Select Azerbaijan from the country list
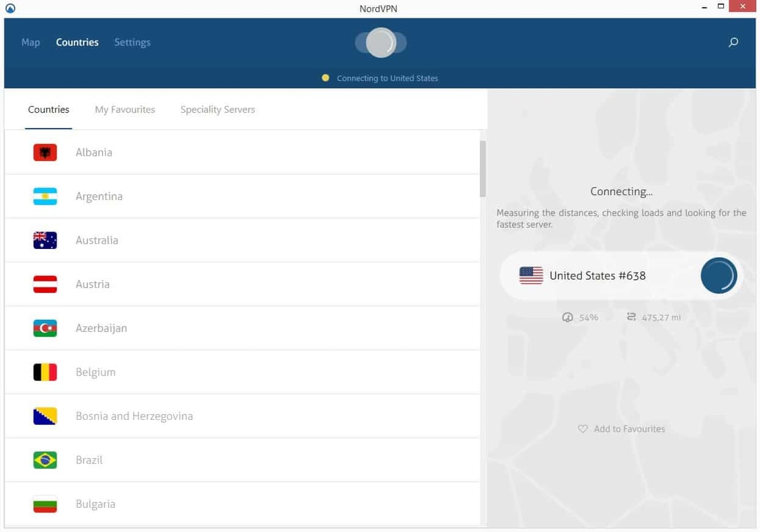The height and width of the screenshot is (532, 760). (x=242, y=328)
